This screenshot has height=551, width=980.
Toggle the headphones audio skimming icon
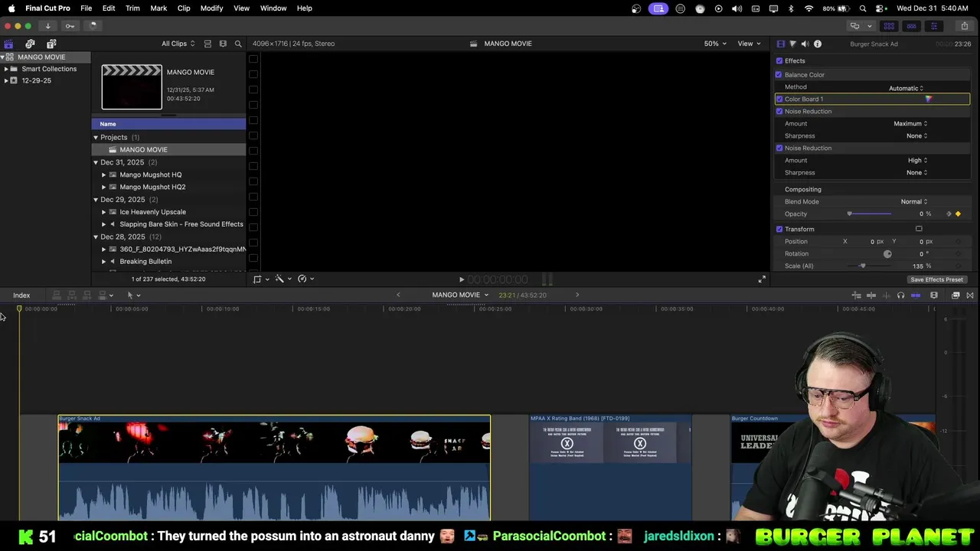point(900,295)
